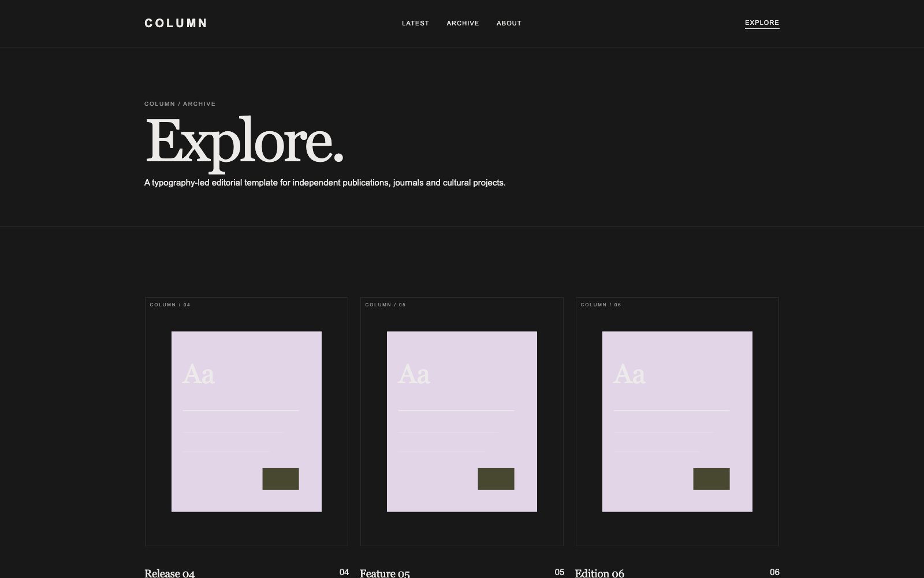Click the number 04 beside Release 04
924x578 pixels.
point(344,572)
